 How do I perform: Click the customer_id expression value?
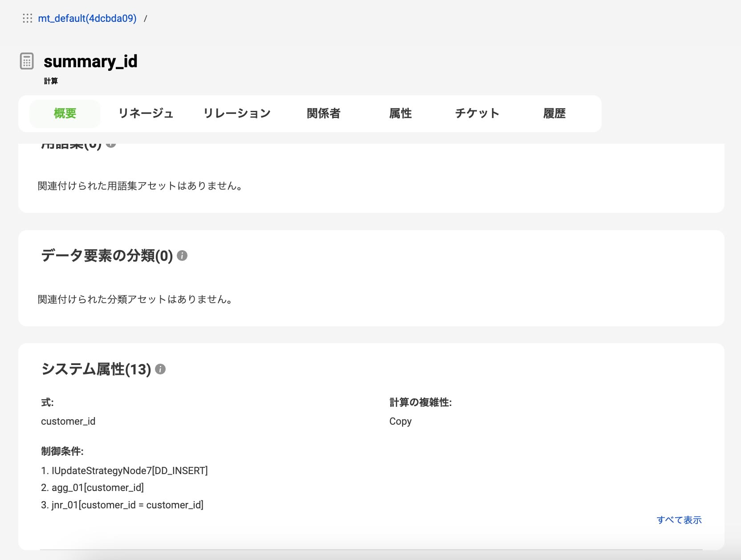68,421
